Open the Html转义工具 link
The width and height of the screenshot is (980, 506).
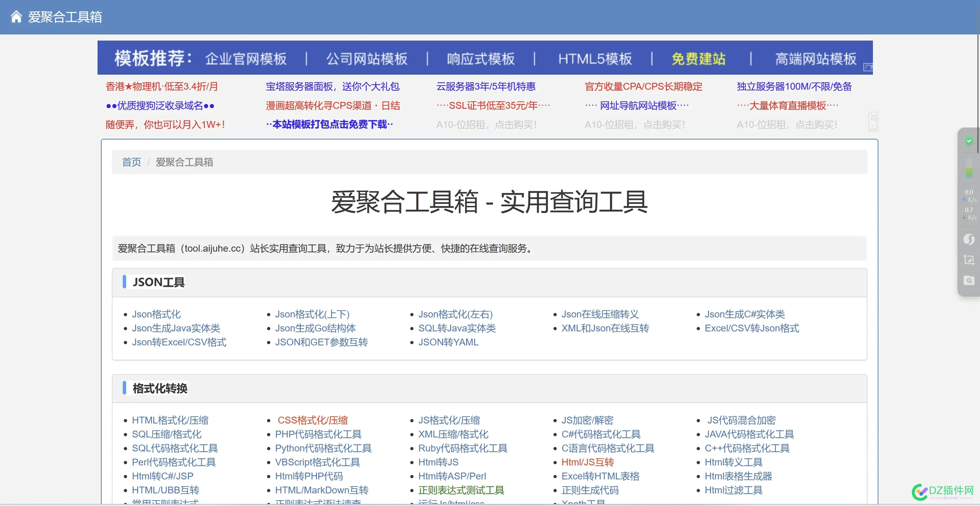coord(733,462)
